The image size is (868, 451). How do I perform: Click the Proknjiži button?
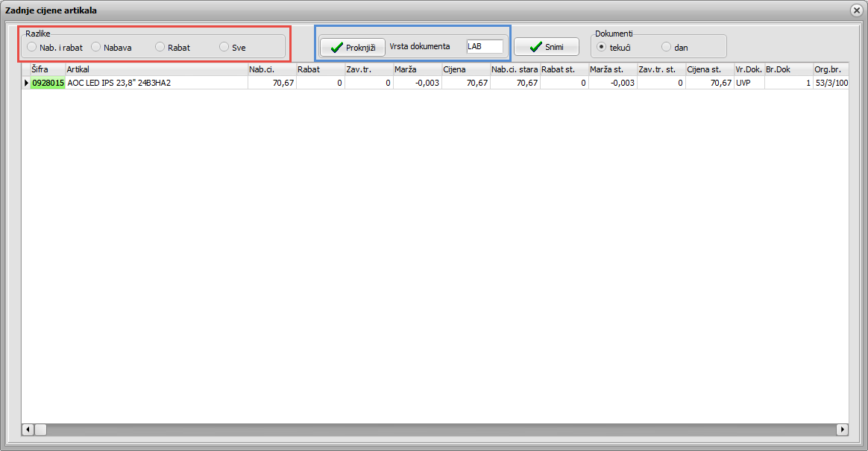pos(353,47)
